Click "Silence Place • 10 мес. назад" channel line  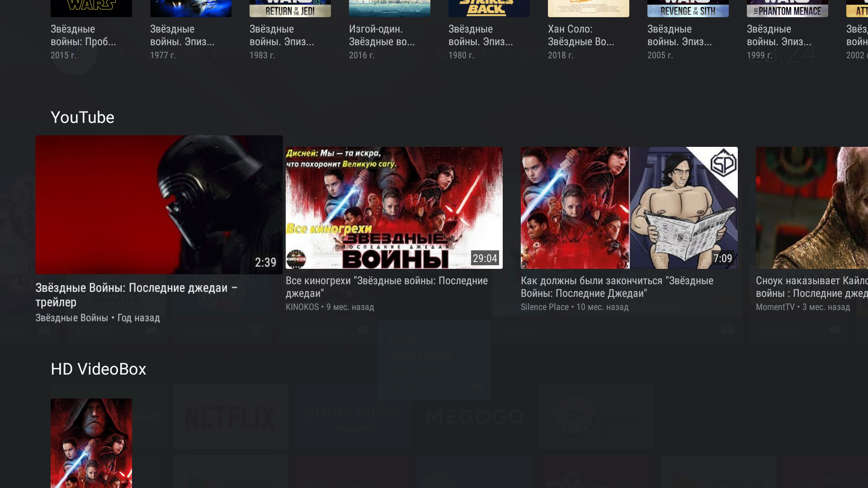(x=575, y=307)
